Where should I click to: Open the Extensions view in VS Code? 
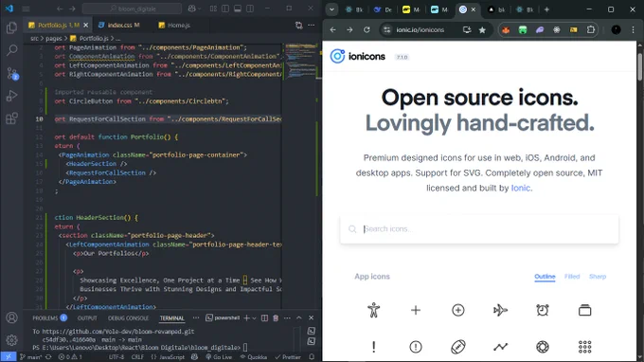click(x=11, y=118)
